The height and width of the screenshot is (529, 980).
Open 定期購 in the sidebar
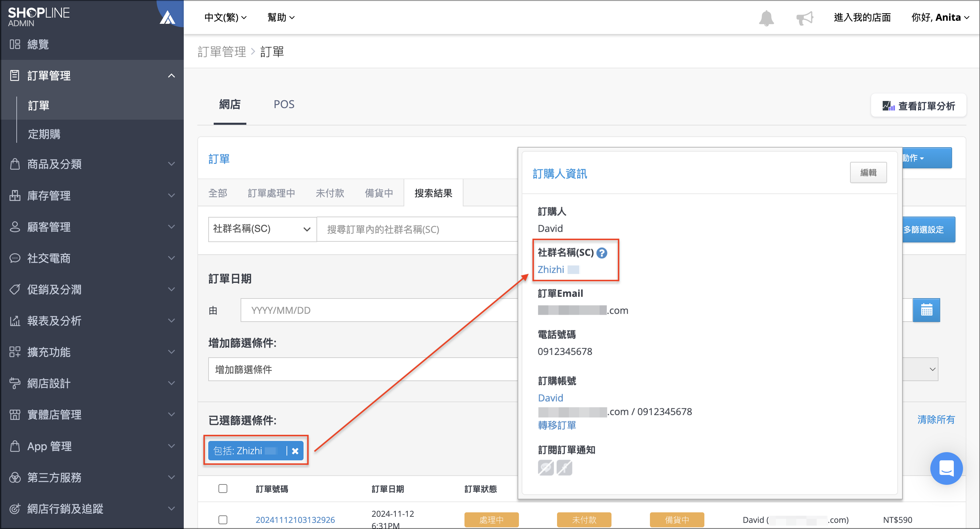tap(44, 134)
